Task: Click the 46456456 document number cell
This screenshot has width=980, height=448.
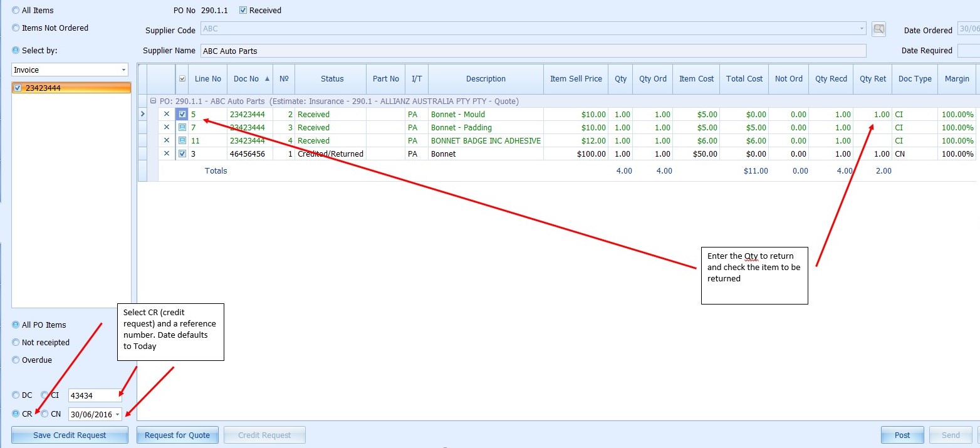Action: click(250, 154)
